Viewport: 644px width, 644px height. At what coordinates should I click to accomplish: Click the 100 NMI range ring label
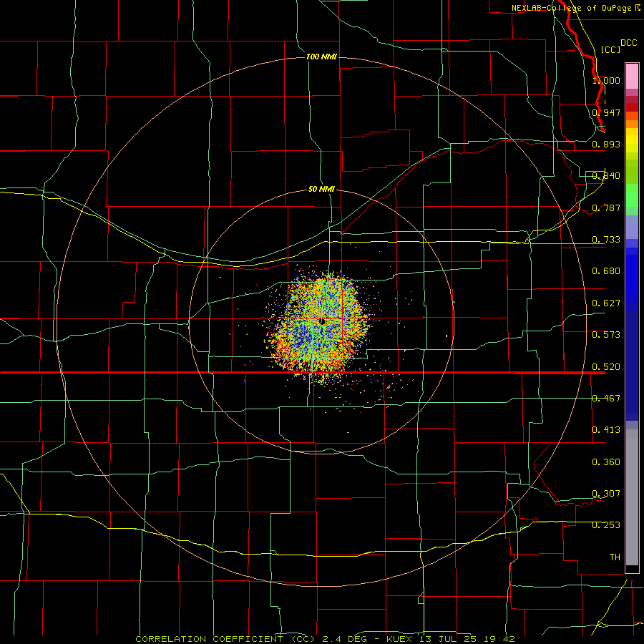tap(321, 57)
